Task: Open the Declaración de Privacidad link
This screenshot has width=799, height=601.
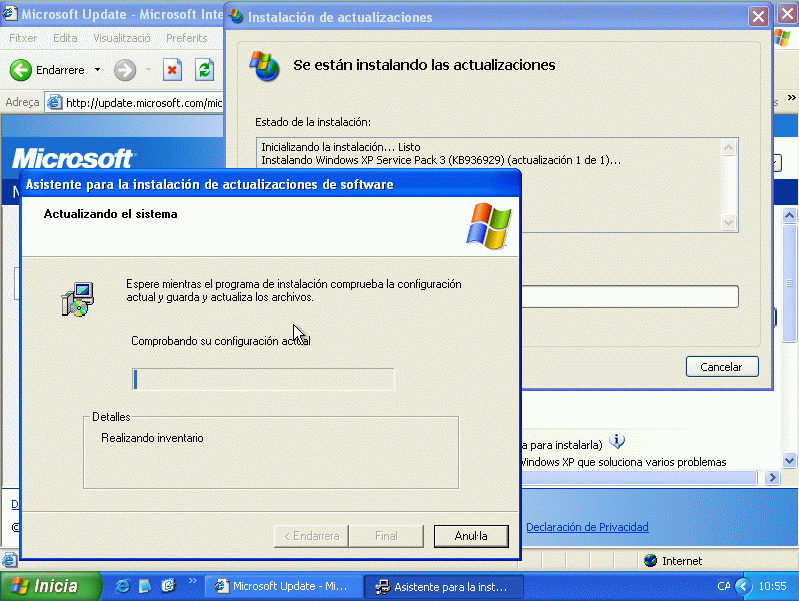Action: click(587, 527)
